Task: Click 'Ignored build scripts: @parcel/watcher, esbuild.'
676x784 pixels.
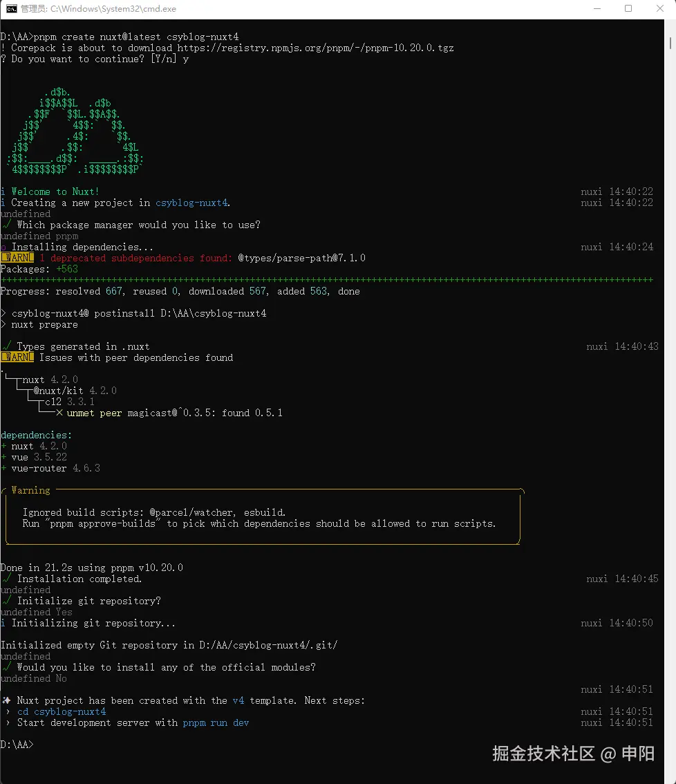Action: point(154,512)
